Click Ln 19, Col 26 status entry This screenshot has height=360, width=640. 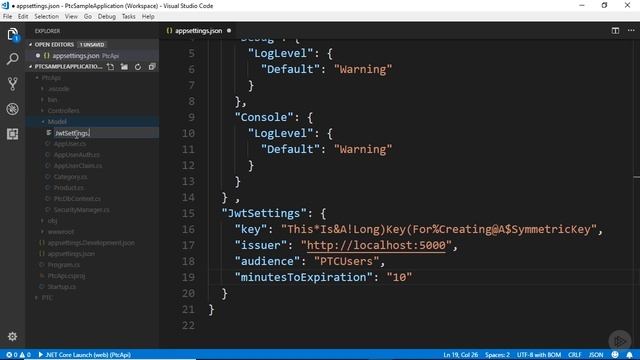[460, 355]
